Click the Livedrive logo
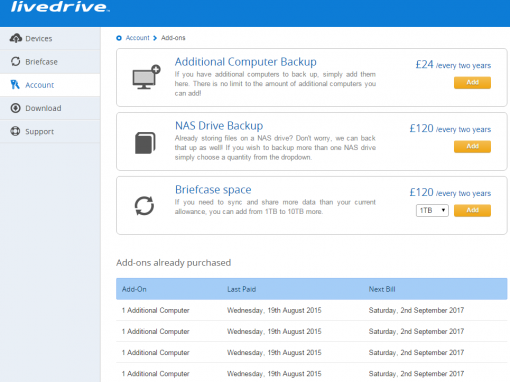This screenshot has height=382, width=510. 60,7
